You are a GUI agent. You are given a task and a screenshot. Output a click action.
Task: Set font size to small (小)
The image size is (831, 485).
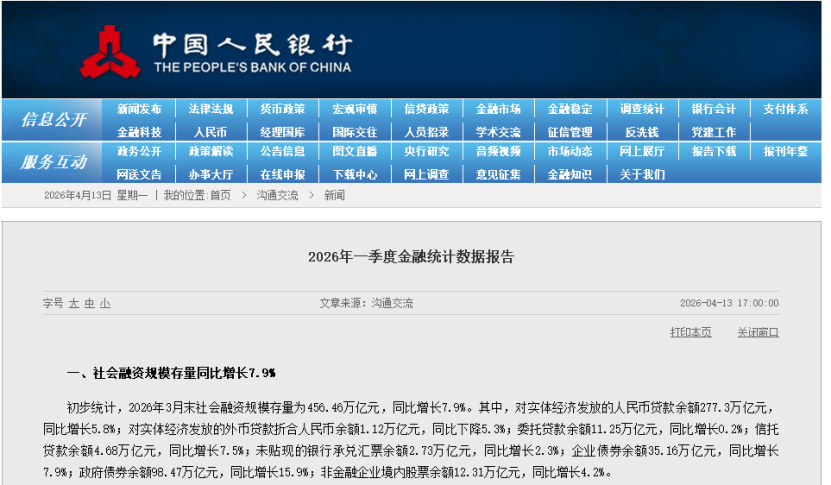(105, 303)
